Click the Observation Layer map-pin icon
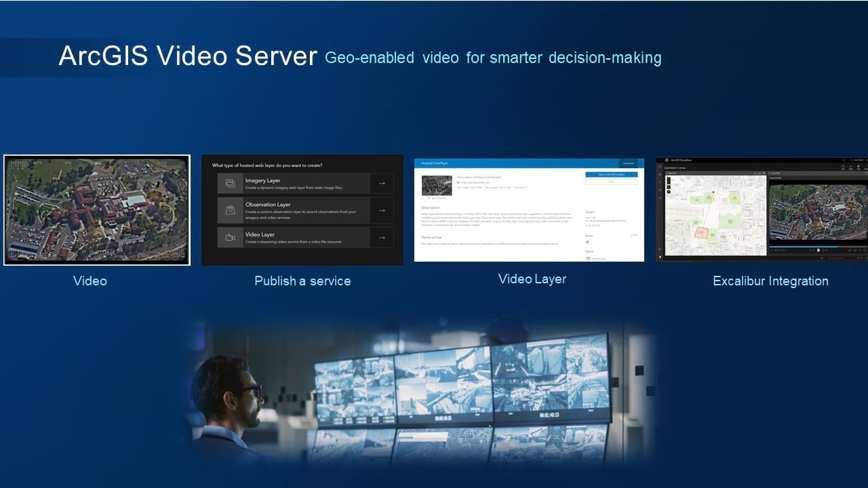The width and height of the screenshot is (868, 488). pyautogui.click(x=231, y=210)
